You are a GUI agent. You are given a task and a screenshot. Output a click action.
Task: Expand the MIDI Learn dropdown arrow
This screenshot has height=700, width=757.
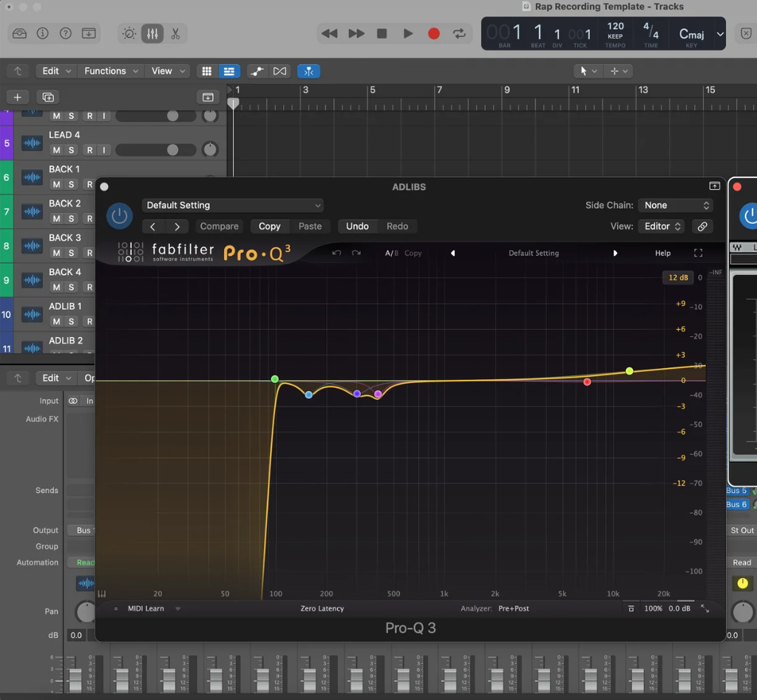(177, 609)
